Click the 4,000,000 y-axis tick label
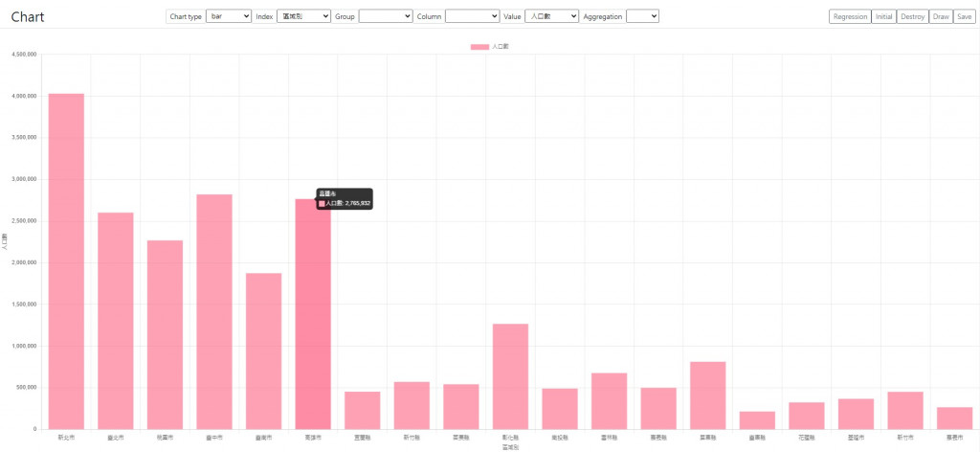This screenshot has width=980, height=452. pyautogui.click(x=25, y=97)
